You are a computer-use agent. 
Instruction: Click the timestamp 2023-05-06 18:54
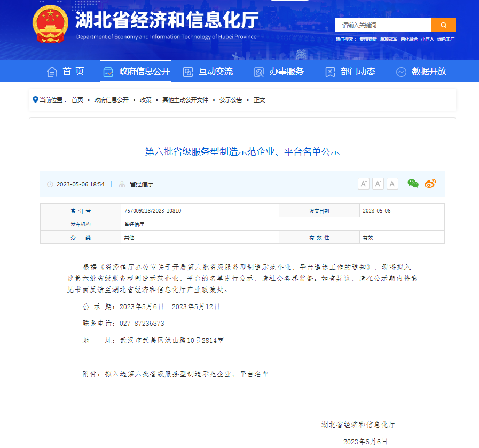click(x=80, y=184)
